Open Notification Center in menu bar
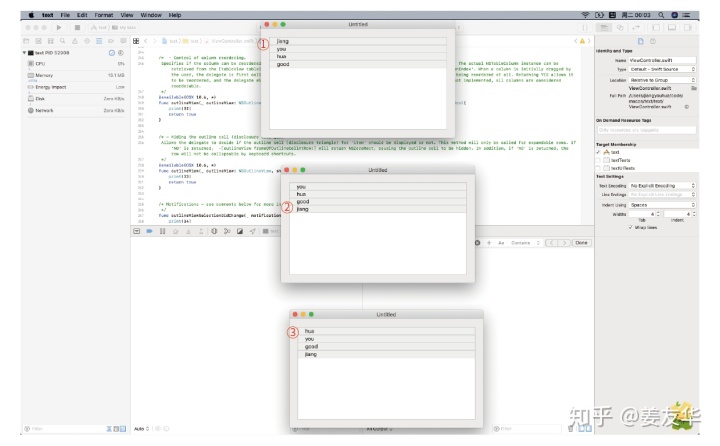 pyautogui.click(x=686, y=15)
